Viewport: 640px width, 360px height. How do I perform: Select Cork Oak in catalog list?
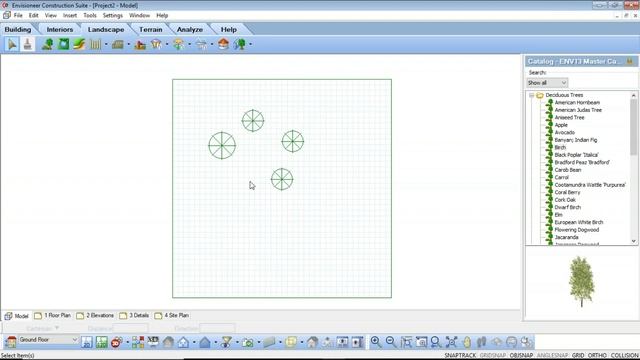click(565, 200)
